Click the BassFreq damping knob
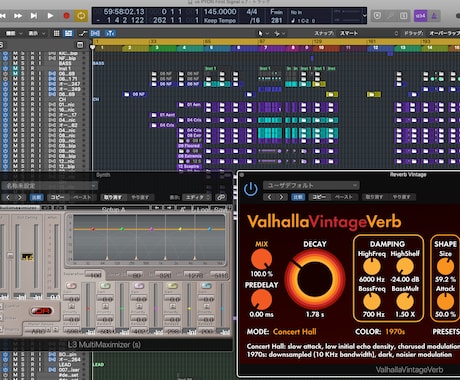460x380 pixels. click(x=372, y=301)
